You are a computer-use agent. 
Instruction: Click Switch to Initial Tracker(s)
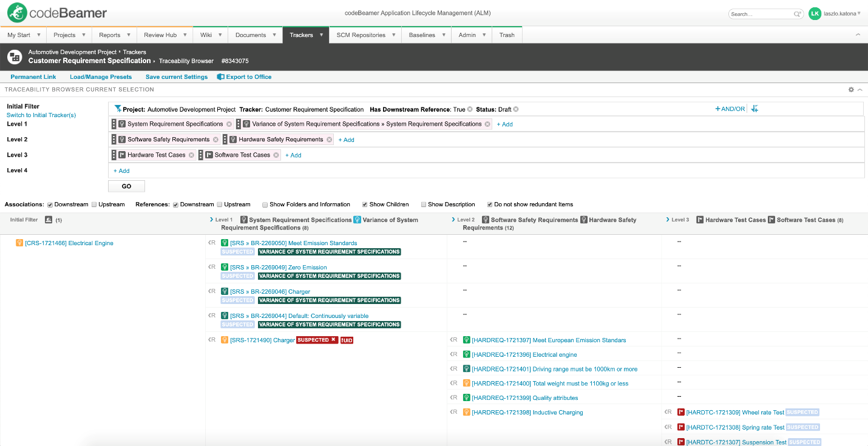41,115
